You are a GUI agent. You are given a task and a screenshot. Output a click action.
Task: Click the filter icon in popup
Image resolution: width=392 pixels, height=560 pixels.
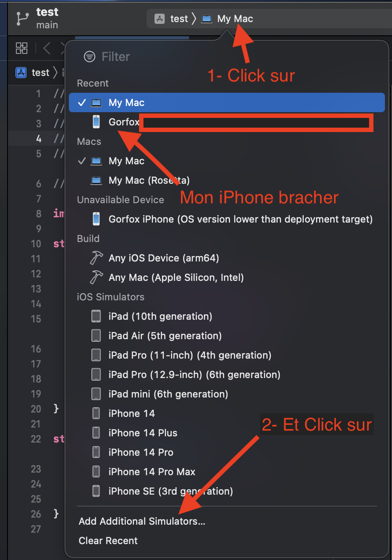(x=90, y=57)
